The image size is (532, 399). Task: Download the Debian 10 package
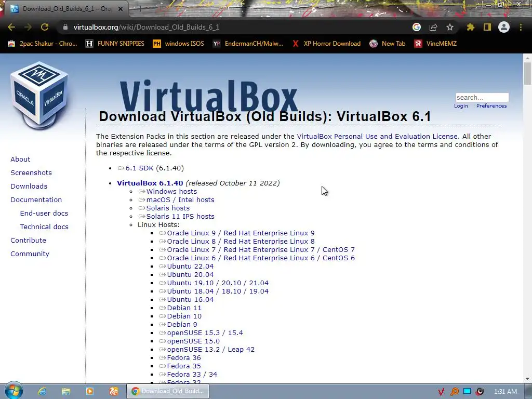pos(184,316)
